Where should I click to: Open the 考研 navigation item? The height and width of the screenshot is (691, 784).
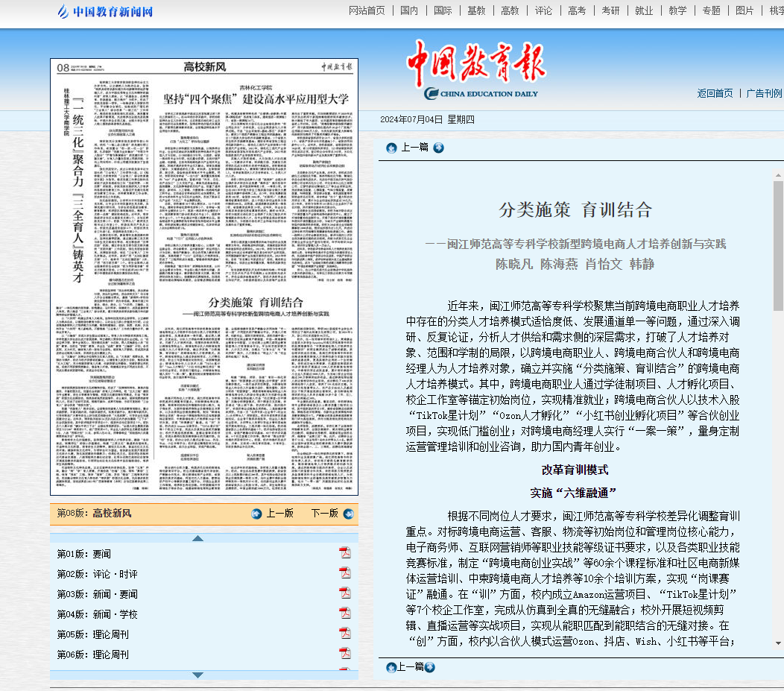[x=610, y=10]
